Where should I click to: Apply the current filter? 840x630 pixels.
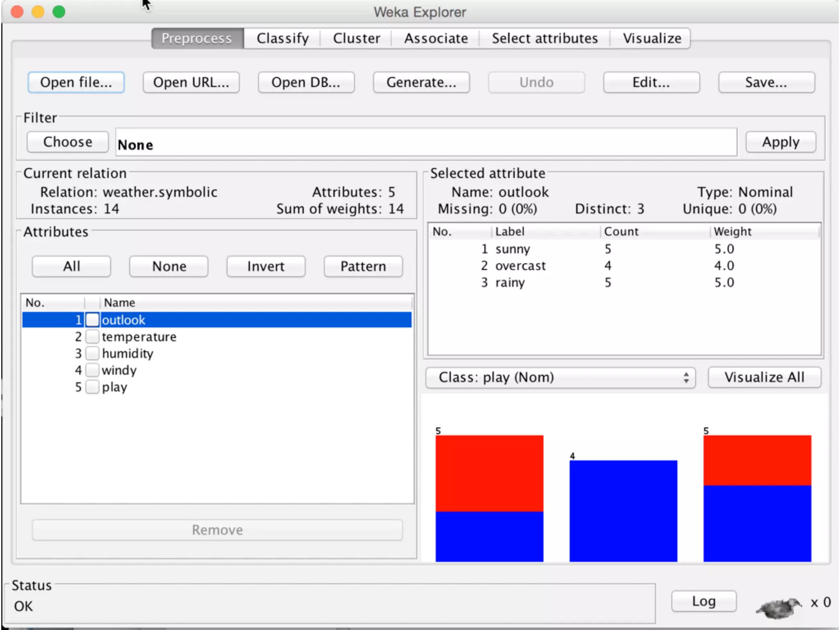click(780, 142)
